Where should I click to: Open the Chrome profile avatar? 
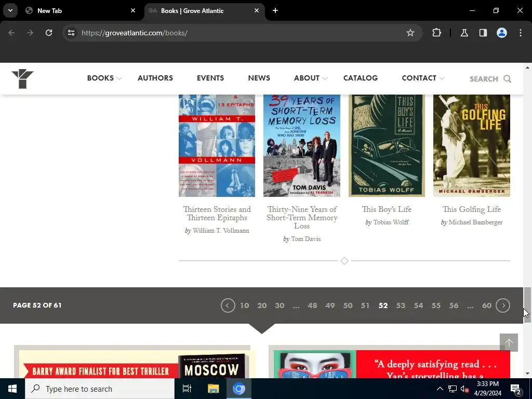(x=502, y=33)
